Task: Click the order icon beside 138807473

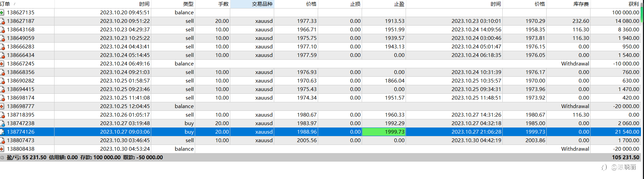Action: (x=2, y=140)
